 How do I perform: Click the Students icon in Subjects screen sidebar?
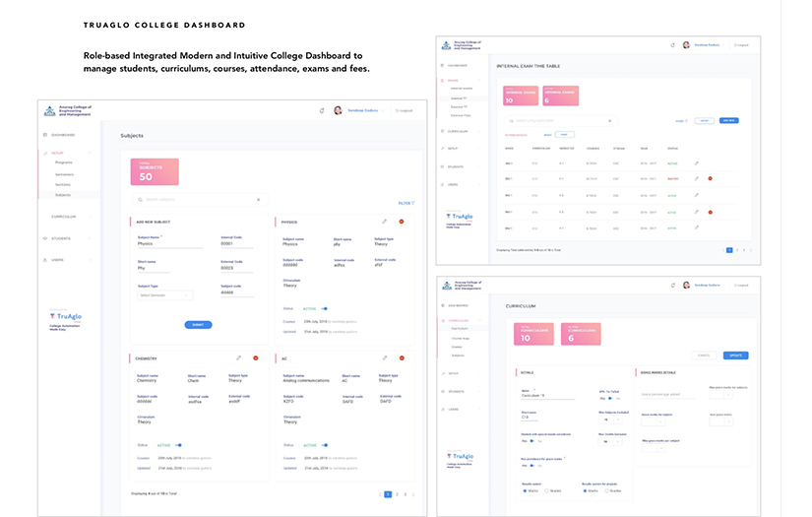point(45,238)
